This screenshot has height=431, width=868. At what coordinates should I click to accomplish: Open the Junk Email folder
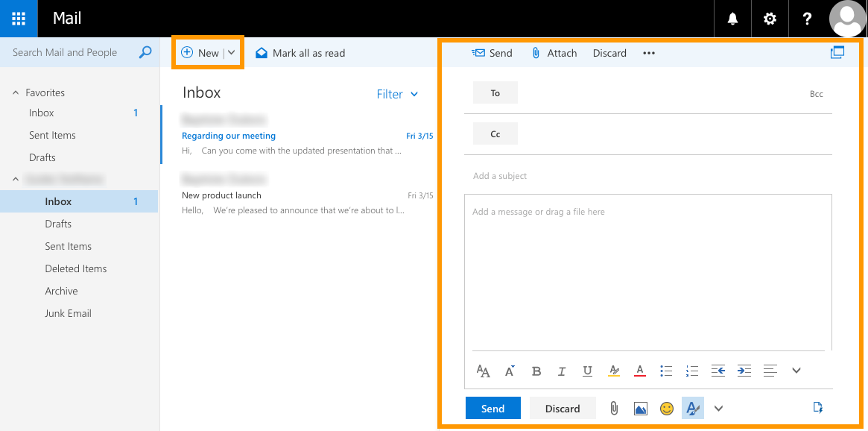pos(68,313)
